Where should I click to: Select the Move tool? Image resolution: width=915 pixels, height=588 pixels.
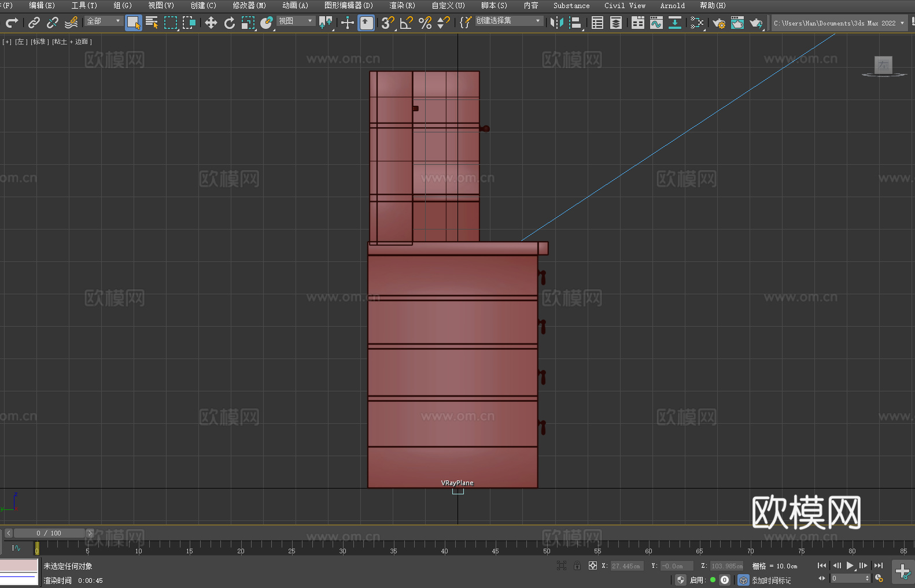click(211, 23)
